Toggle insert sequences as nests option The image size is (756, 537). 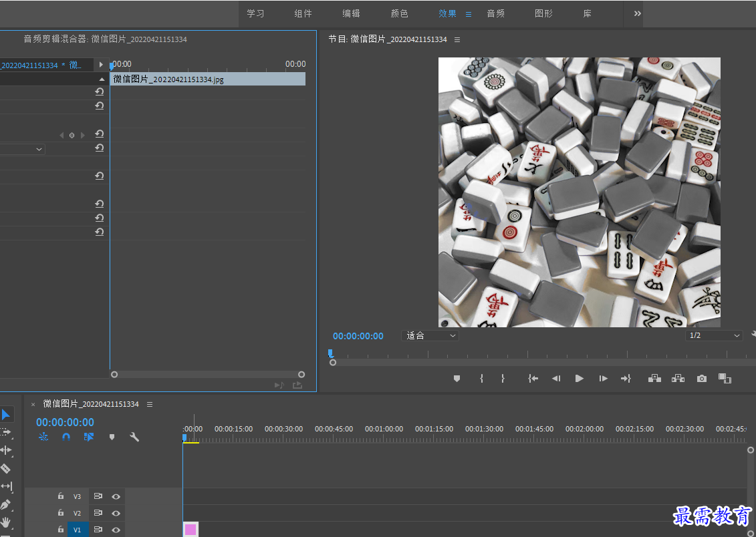point(43,437)
